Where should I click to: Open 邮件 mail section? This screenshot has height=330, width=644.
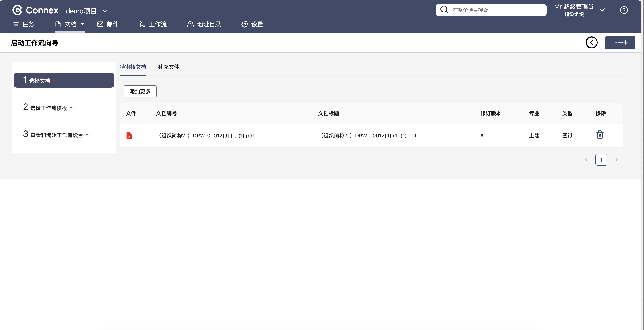(108, 24)
